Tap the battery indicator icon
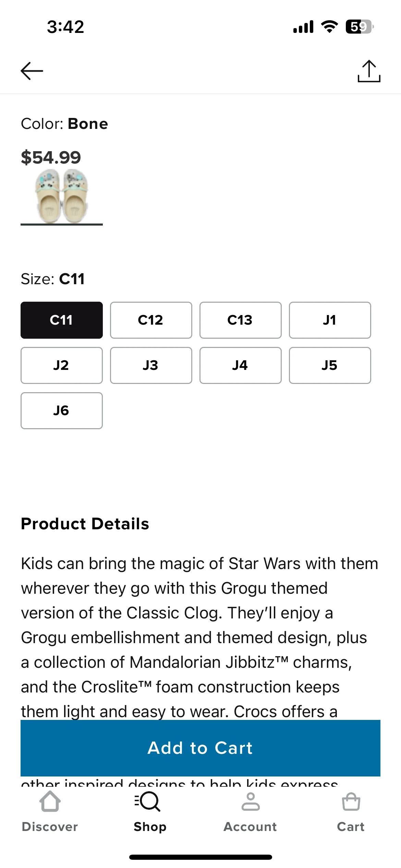Screen dimensions: 401x868 point(360,26)
